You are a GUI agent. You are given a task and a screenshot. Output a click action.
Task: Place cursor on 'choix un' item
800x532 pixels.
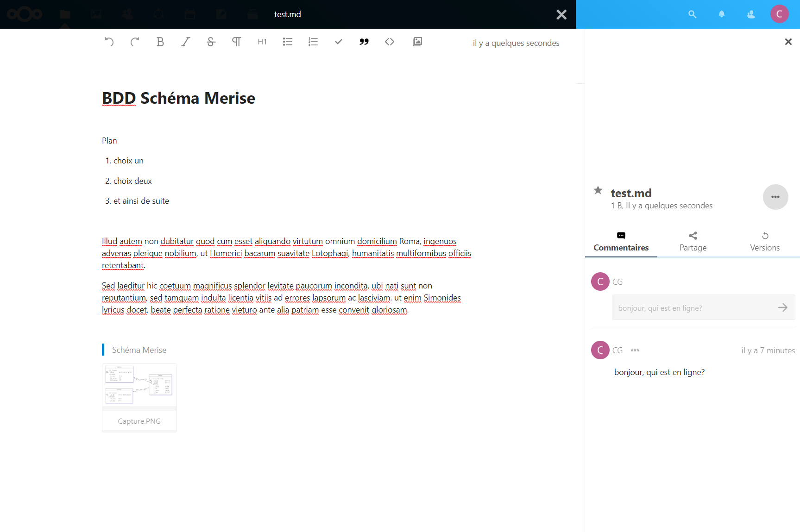pos(128,161)
